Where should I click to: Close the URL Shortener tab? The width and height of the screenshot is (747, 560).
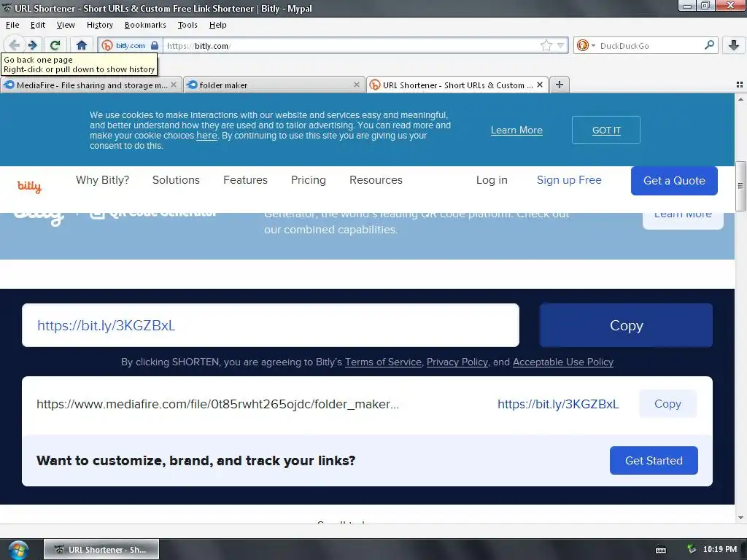click(x=540, y=85)
